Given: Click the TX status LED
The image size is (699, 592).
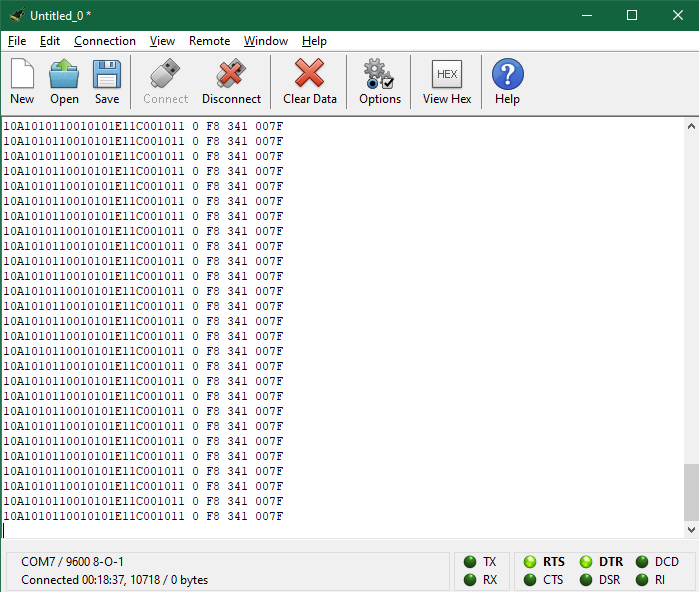Looking at the screenshot, I should (x=469, y=562).
